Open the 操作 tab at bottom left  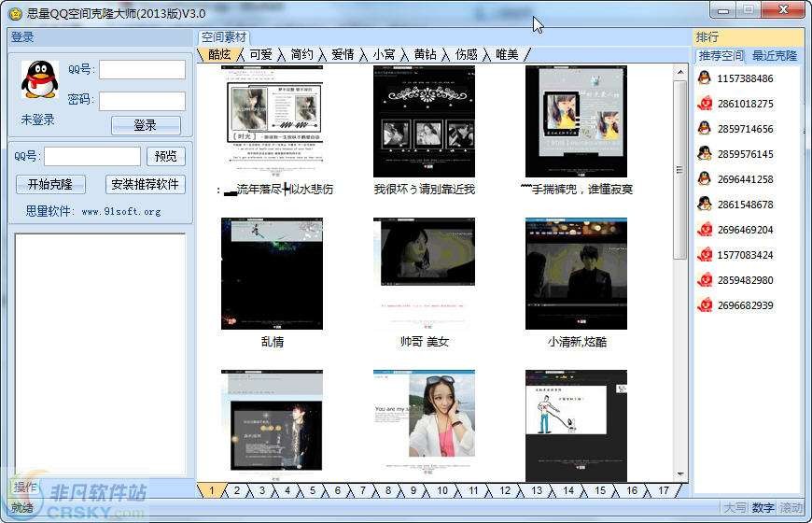(x=25, y=487)
